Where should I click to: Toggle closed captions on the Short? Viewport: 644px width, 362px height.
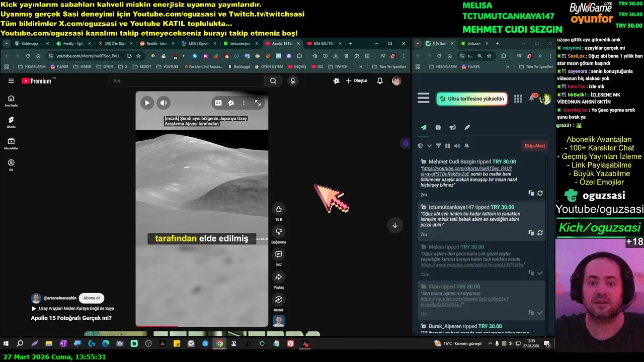click(218, 103)
